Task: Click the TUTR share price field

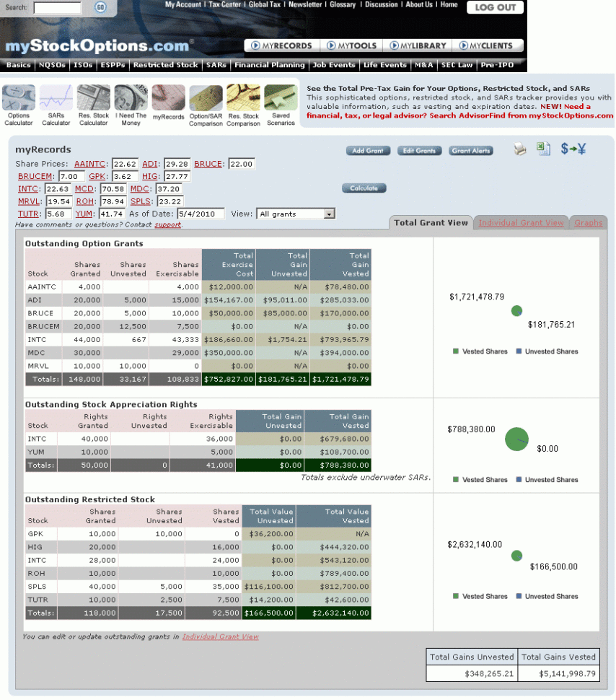Action: click(x=58, y=214)
